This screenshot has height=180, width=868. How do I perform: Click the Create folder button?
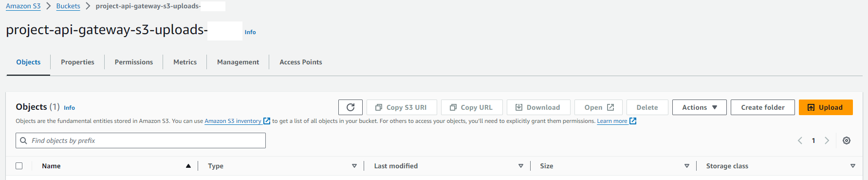[x=763, y=107]
